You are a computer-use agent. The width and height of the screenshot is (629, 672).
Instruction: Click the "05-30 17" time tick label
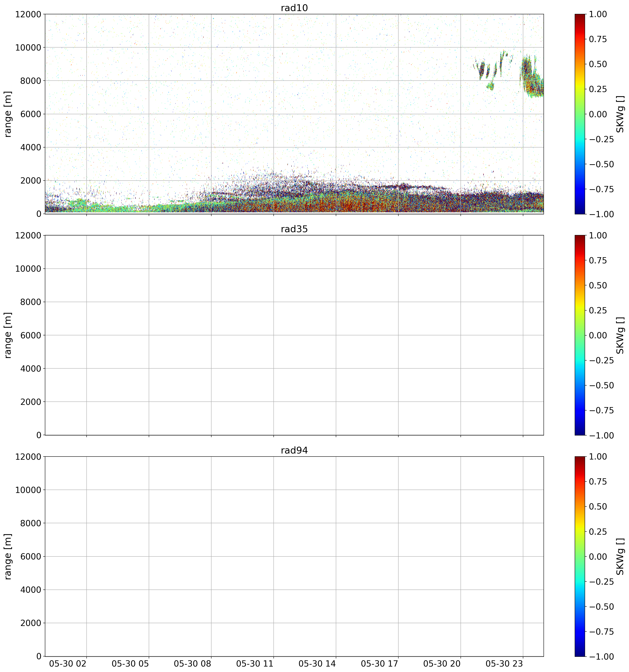pyautogui.click(x=380, y=664)
